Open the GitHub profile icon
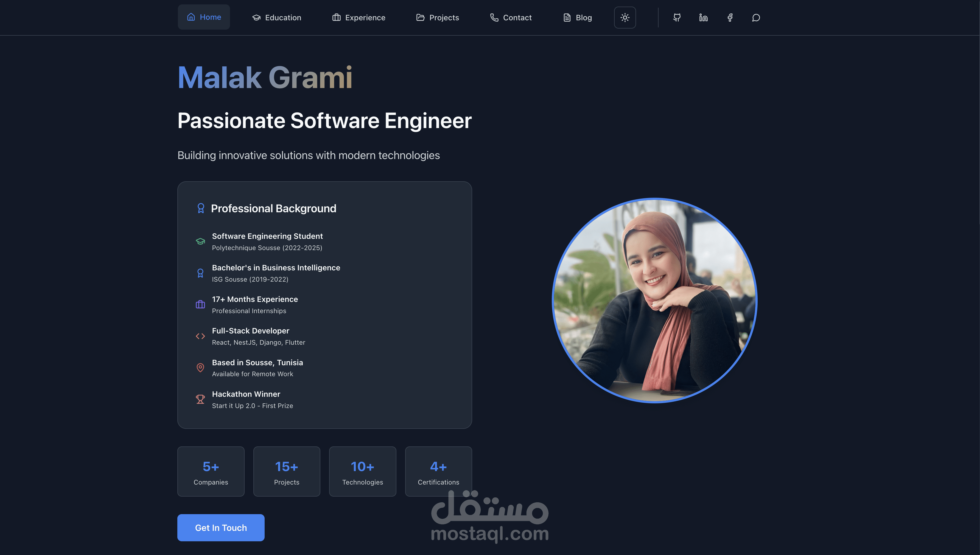Image resolution: width=980 pixels, height=555 pixels. pyautogui.click(x=677, y=18)
